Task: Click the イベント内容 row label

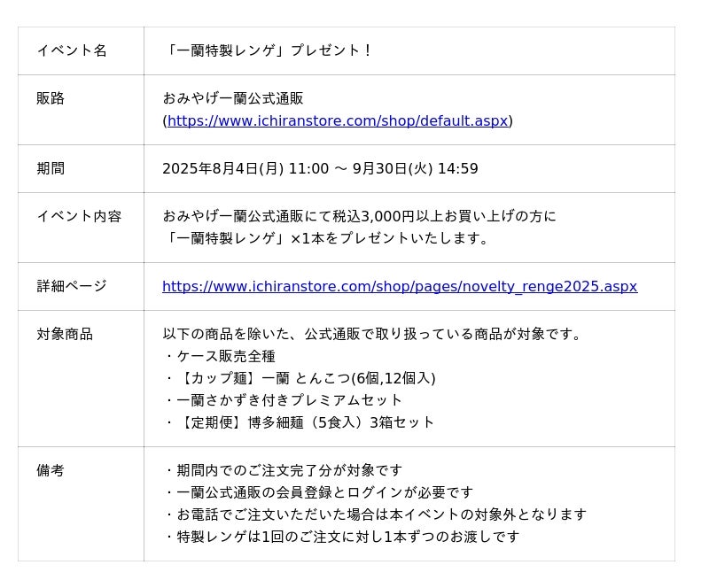Action: coord(79,216)
